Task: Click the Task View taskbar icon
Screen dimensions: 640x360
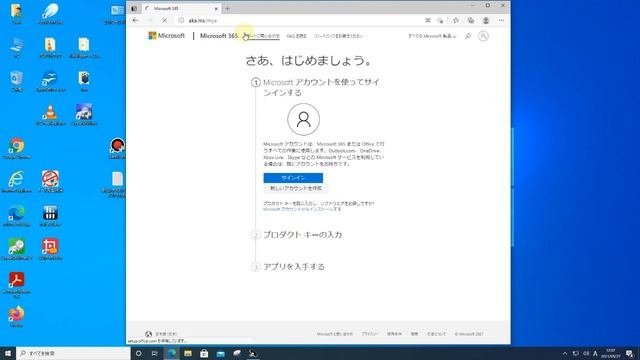Action: [155, 353]
